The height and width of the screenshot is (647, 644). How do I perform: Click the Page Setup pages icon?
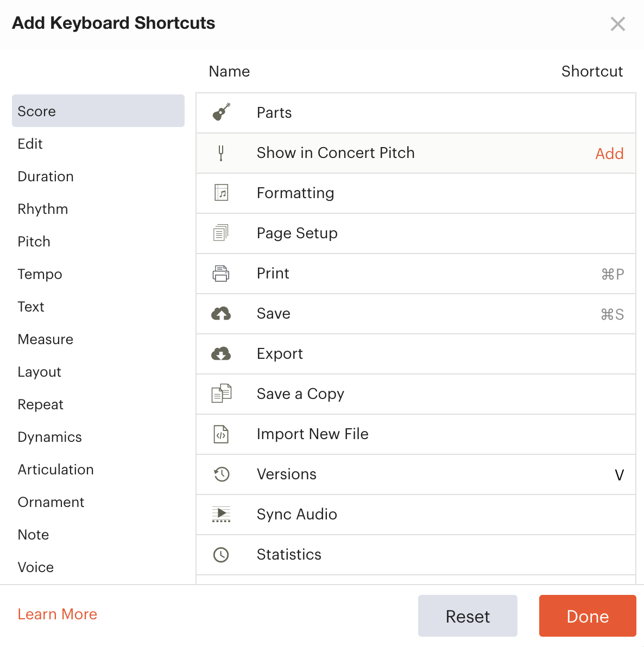(x=221, y=233)
